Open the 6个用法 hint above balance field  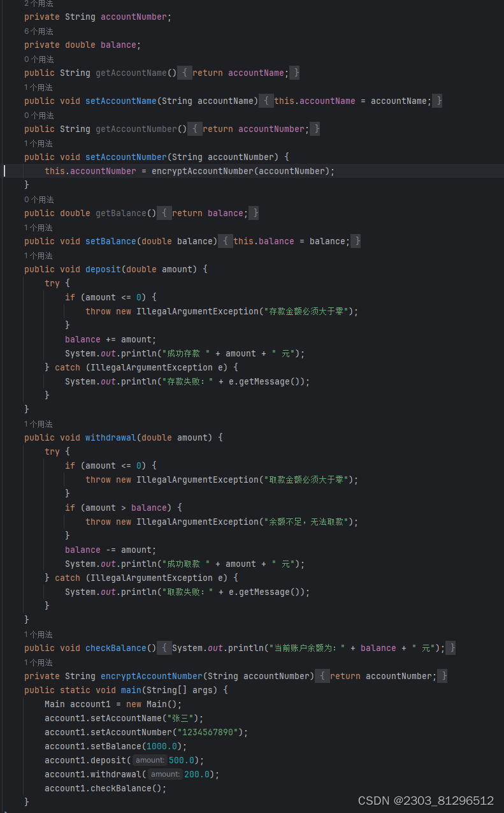pos(39,31)
